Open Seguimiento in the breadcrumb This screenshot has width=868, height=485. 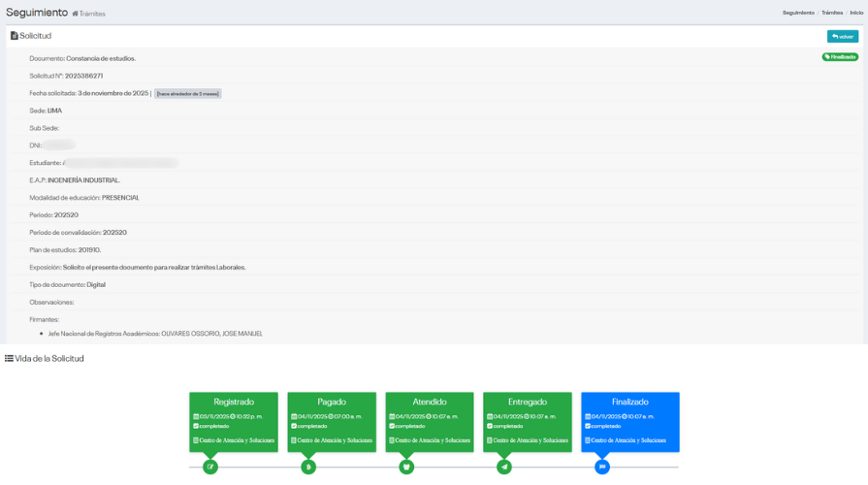pyautogui.click(x=798, y=13)
